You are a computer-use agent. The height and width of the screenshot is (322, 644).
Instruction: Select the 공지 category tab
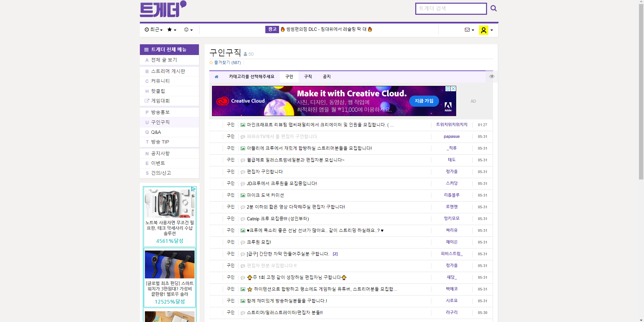point(327,77)
